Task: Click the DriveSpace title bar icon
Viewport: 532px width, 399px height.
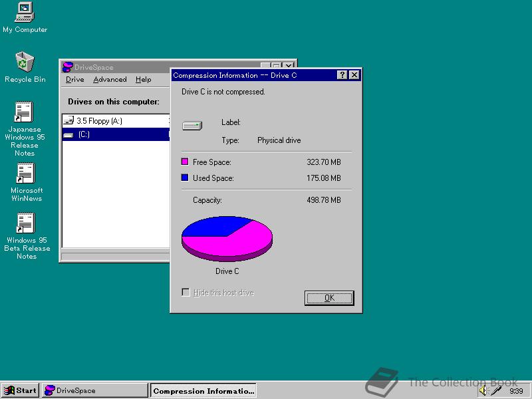Action: tap(68, 67)
